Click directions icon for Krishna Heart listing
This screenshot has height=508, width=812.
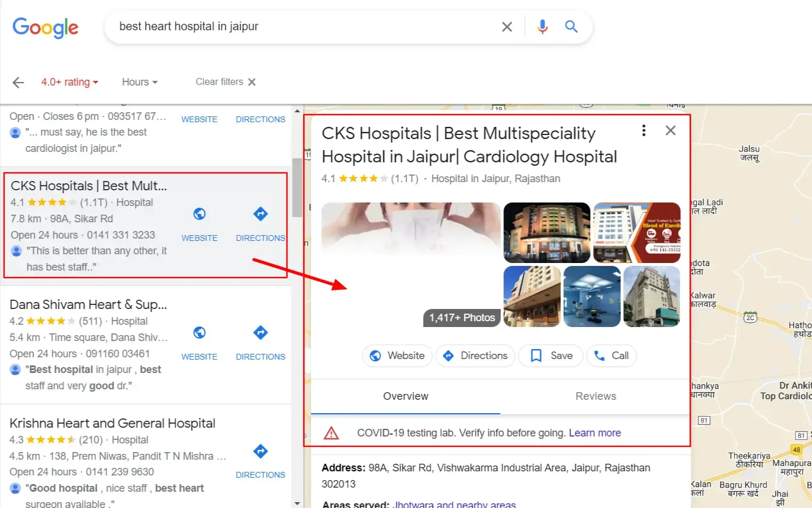pos(261,451)
